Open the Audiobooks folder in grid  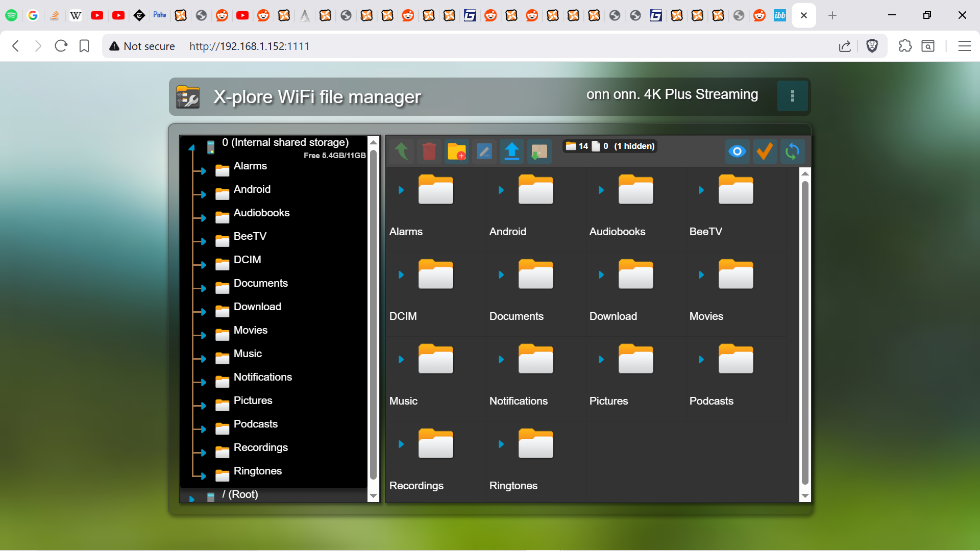click(x=635, y=189)
